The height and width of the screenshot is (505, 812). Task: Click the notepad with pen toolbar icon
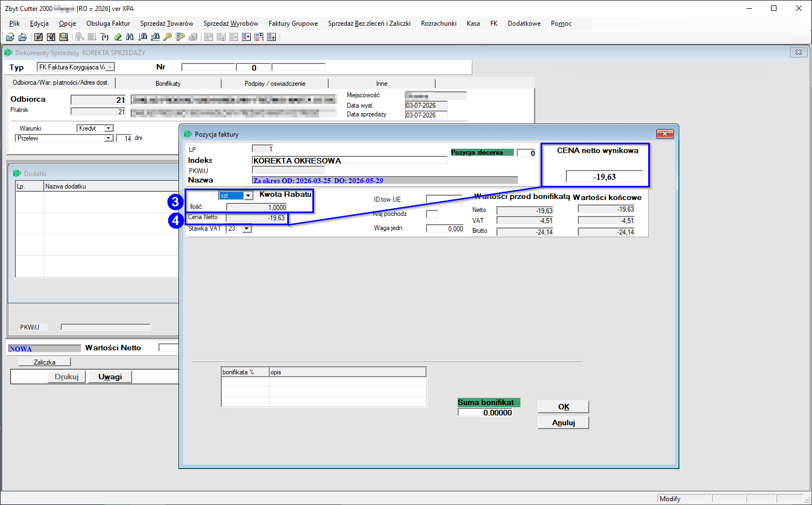click(x=38, y=37)
